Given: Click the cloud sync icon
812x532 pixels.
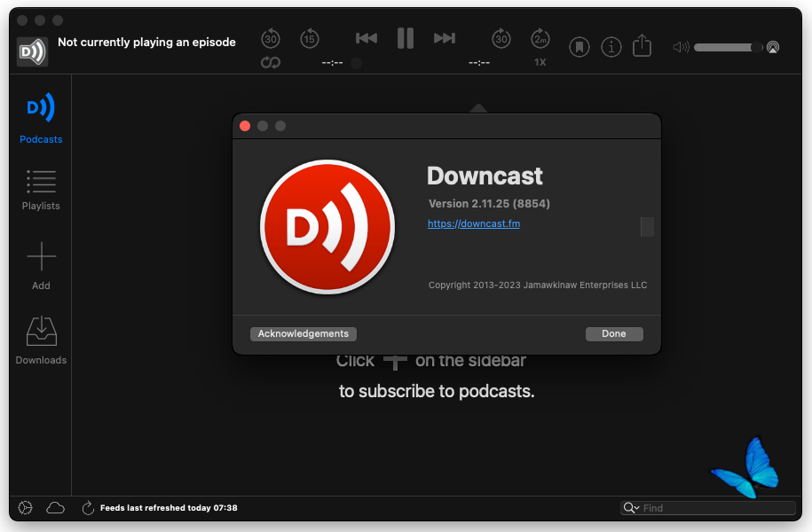Looking at the screenshot, I should (56, 508).
